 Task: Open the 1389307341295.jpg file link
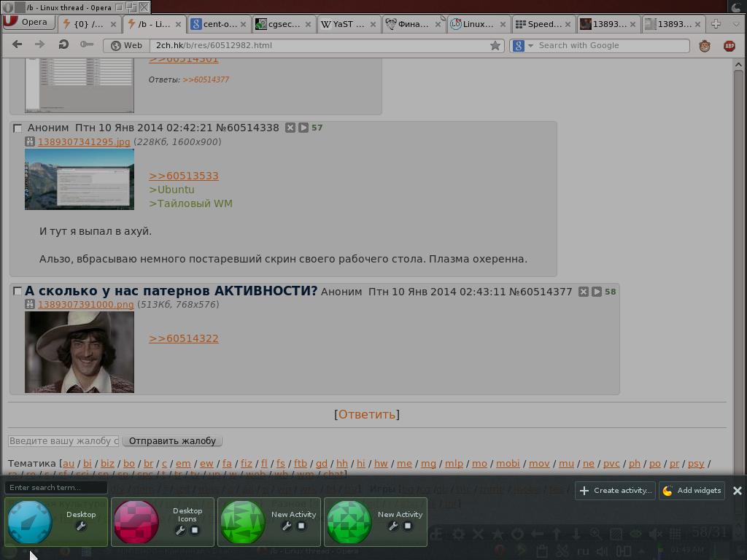point(84,141)
